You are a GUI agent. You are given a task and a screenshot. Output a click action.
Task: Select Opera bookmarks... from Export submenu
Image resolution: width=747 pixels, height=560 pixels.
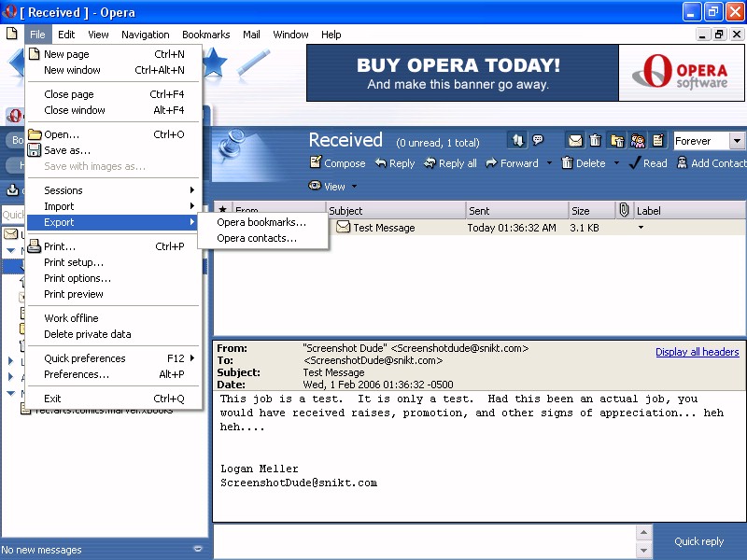click(x=261, y=222)
